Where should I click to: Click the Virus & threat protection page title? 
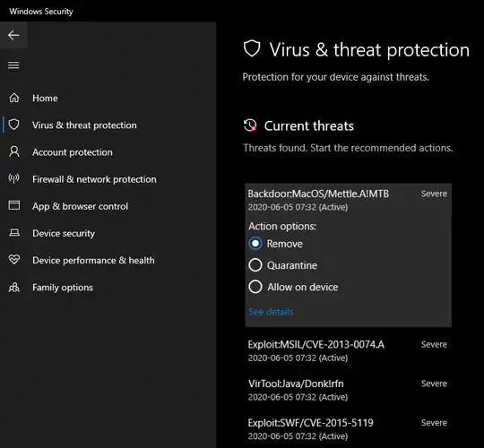[369, 49]
